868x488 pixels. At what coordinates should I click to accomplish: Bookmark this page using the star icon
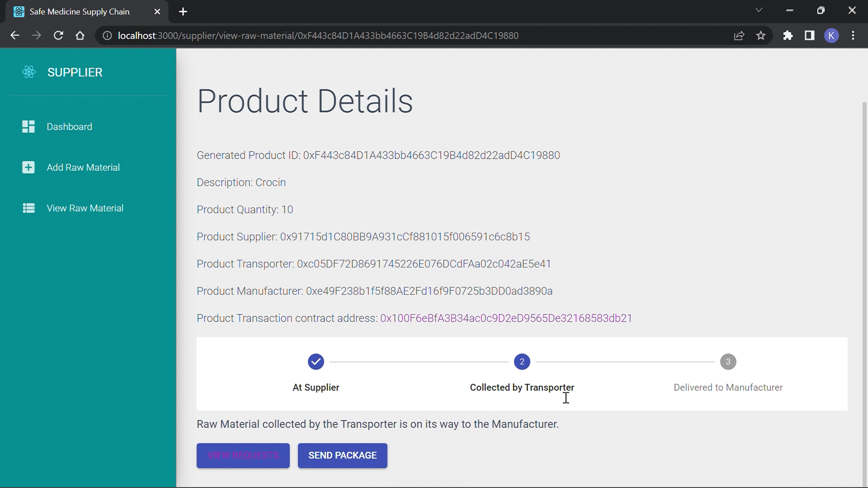tap(761, 35)
